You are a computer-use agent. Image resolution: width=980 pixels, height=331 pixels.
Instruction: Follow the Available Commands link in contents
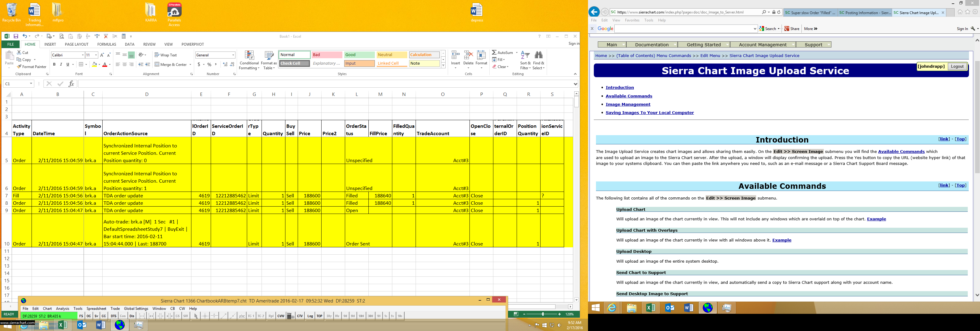click(628, 96)
